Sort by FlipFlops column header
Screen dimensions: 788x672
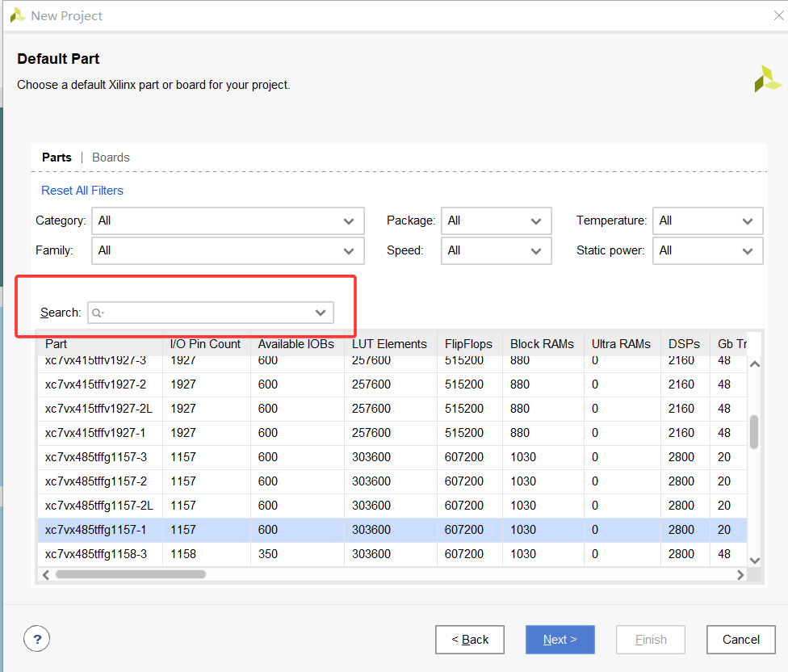[x=469, y=344]
